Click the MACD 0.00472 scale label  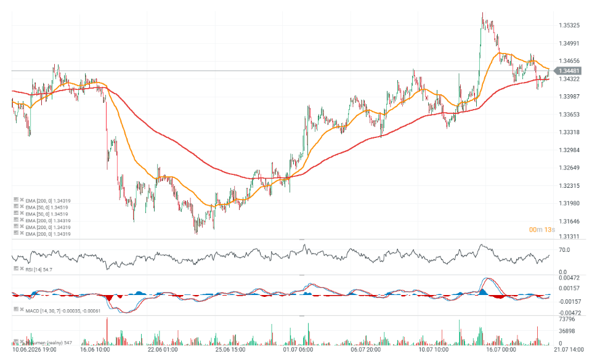click(569, 278)
